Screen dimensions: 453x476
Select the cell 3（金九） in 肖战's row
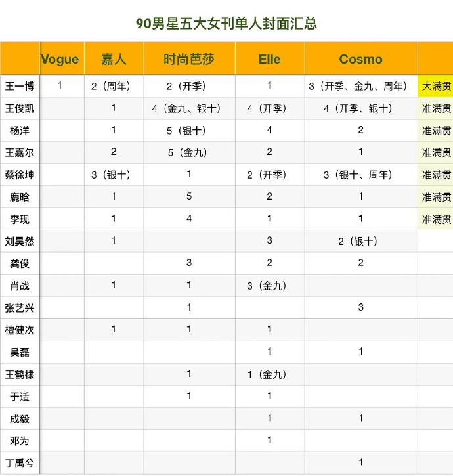tap(270, 286)
